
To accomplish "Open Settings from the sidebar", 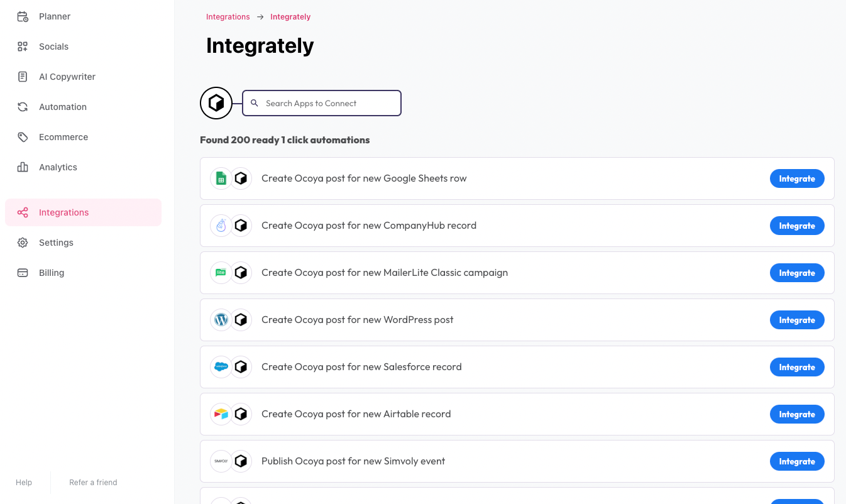I will [x=83, y=243].
